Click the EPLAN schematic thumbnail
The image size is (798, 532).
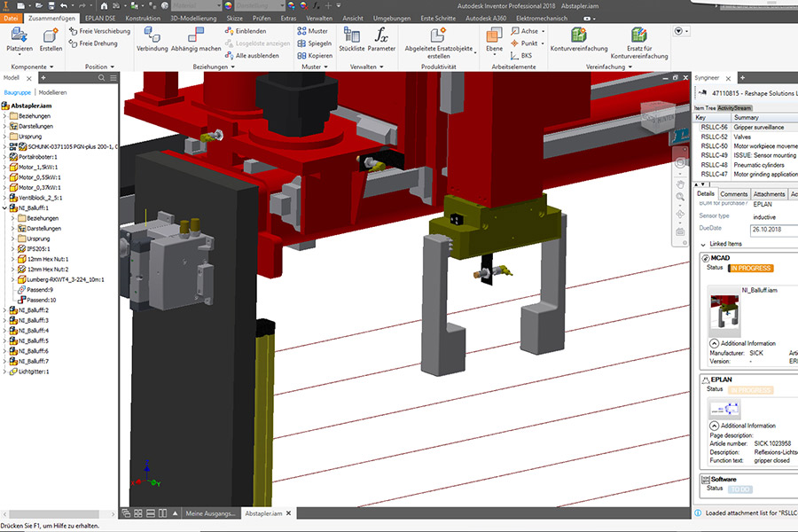click(724, 408)
